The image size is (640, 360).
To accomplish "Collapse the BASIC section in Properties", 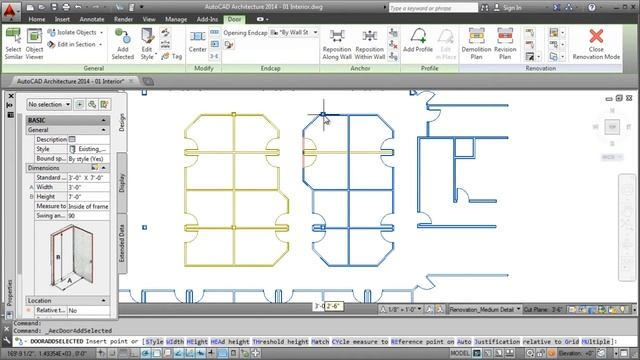I will [x=104, y=120].
